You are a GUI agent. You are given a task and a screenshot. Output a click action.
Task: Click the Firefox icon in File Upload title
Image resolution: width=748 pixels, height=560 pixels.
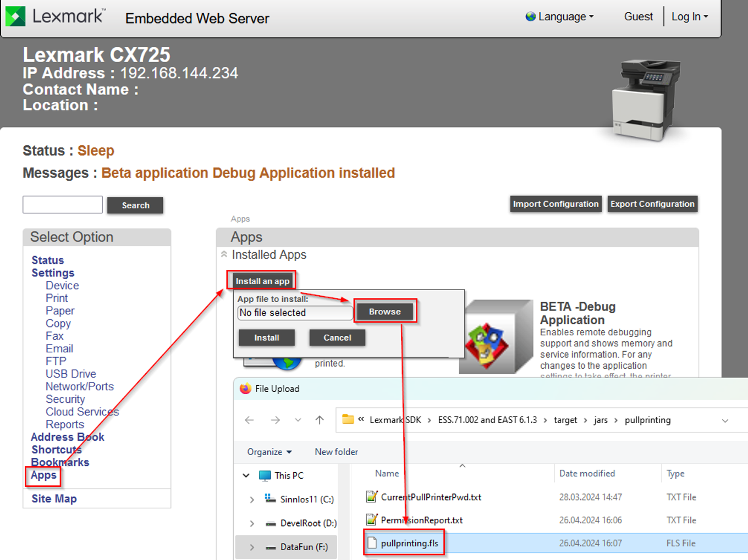coord(245,389)
